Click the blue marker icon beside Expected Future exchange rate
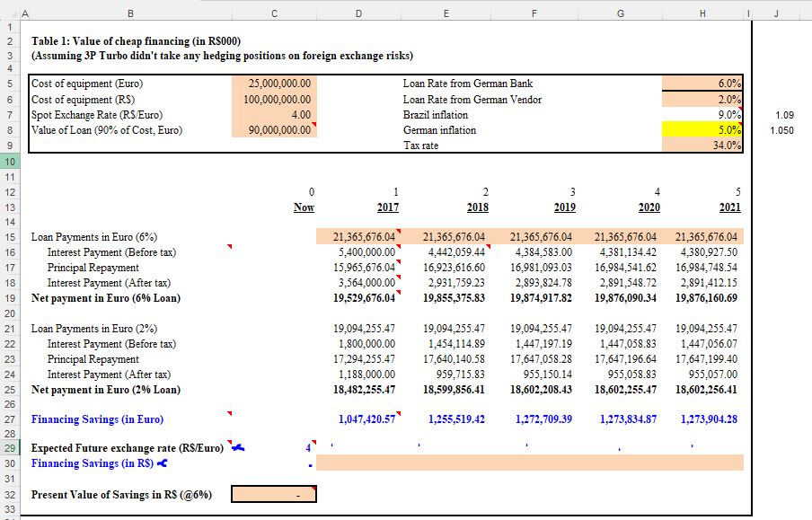The height and width of the screenshot is (520, 812). 238,447
